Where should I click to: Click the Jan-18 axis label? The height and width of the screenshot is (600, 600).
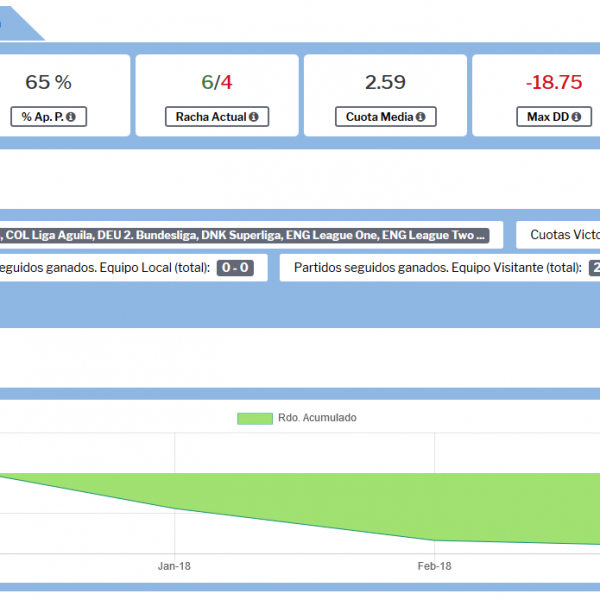pyautogui.click(x=174, y=566)
